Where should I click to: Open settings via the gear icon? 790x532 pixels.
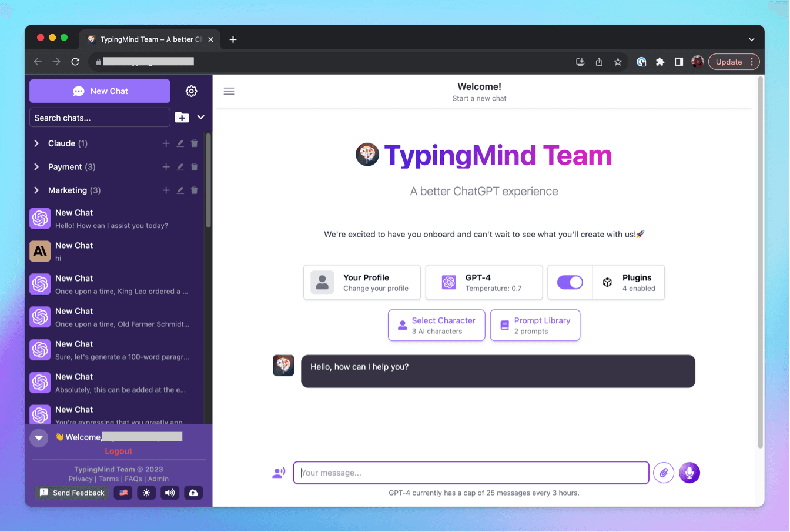[191, 91]
